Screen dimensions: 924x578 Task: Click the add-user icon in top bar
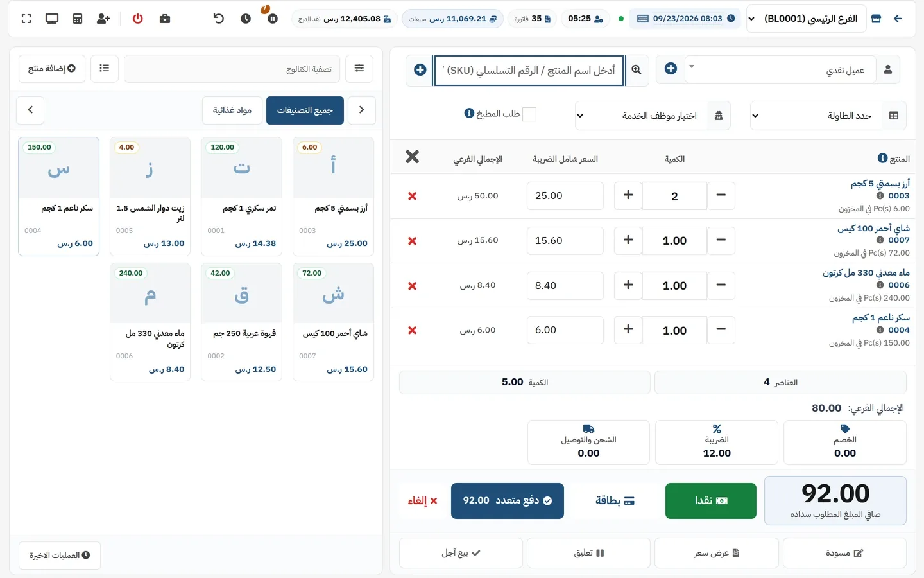[x=103, y=19]
